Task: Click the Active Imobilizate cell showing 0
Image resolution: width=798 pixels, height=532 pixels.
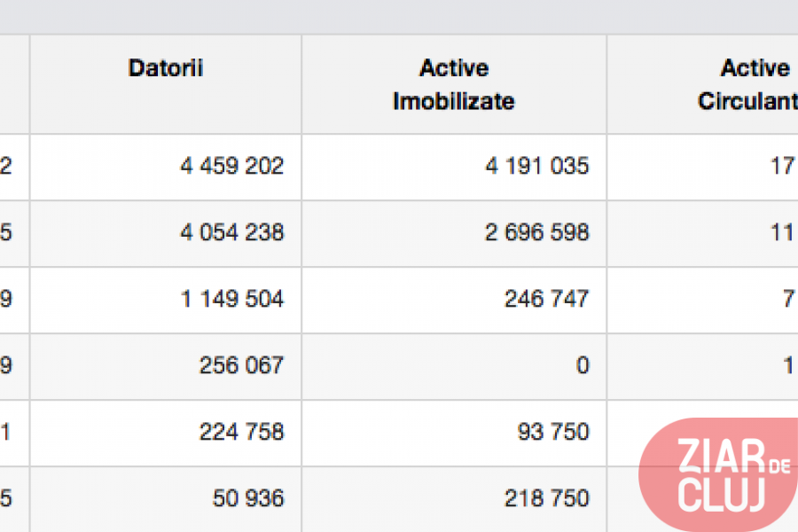Action: 582,365
